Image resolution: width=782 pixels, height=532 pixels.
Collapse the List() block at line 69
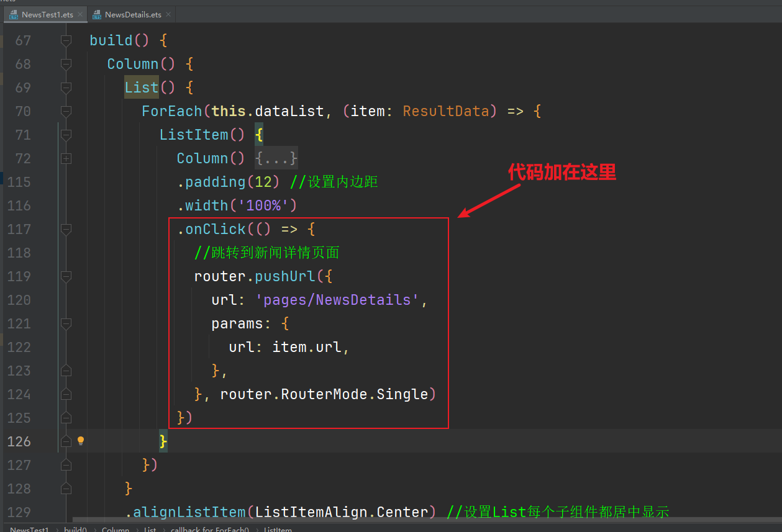[x=66, y=88]
